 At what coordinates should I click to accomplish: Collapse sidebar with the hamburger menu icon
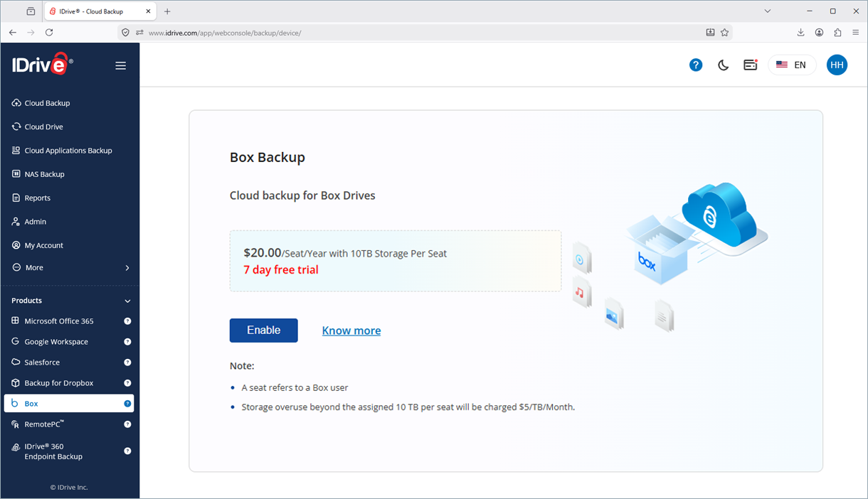[121, 65]
